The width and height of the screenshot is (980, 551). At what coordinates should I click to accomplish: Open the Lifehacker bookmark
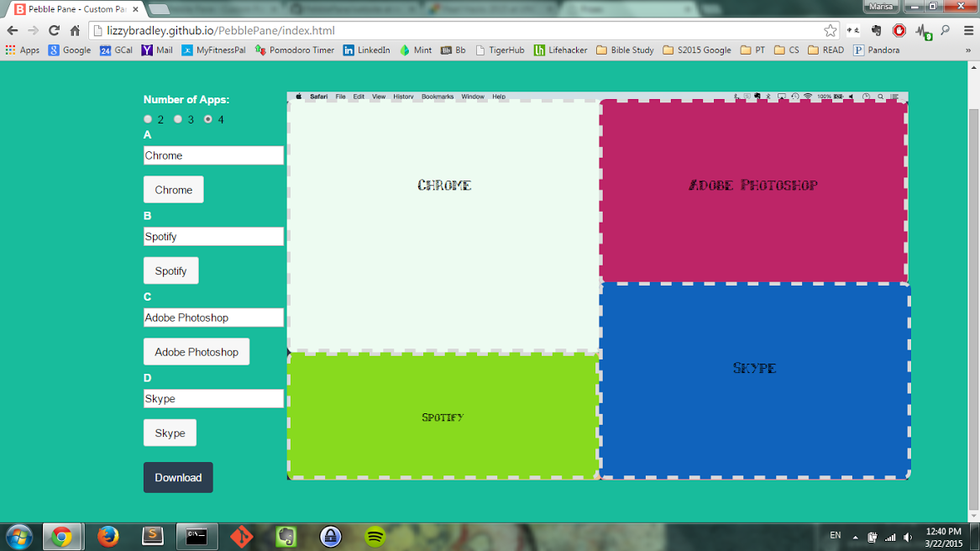(561, 50)
